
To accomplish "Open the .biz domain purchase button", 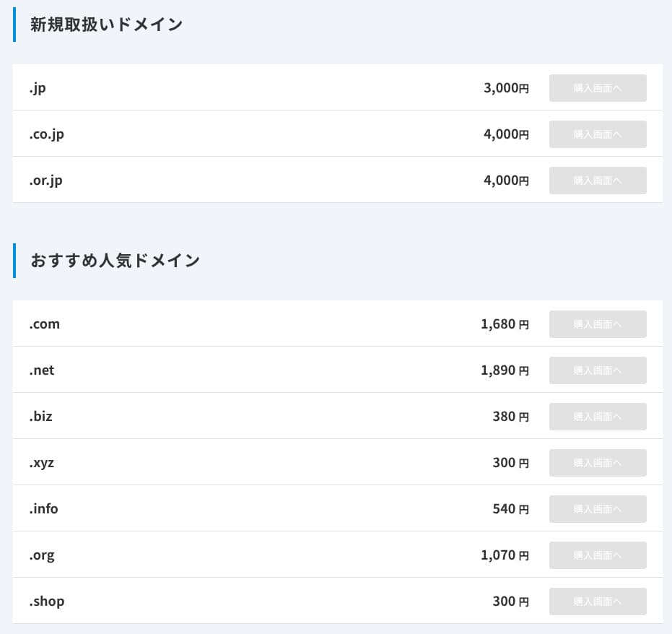I will (597, 417).
